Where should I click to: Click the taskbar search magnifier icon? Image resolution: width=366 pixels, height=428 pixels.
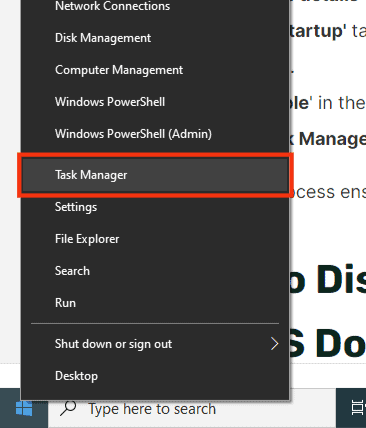coord(68,408)
